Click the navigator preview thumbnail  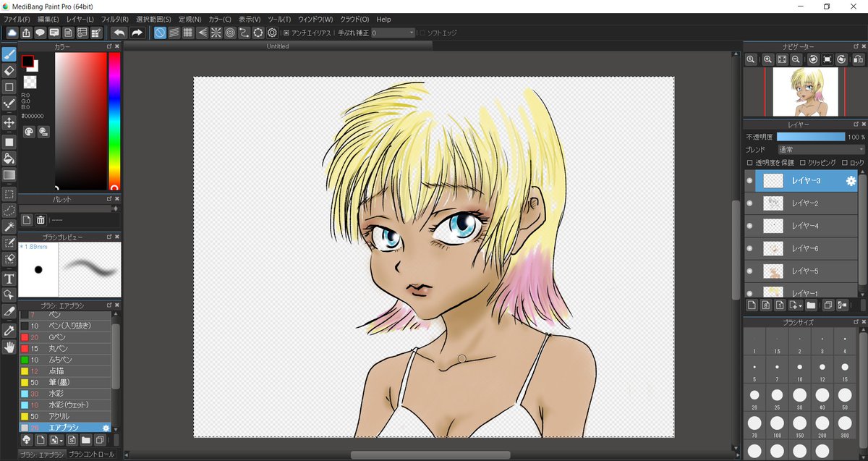tap(805, 92)
